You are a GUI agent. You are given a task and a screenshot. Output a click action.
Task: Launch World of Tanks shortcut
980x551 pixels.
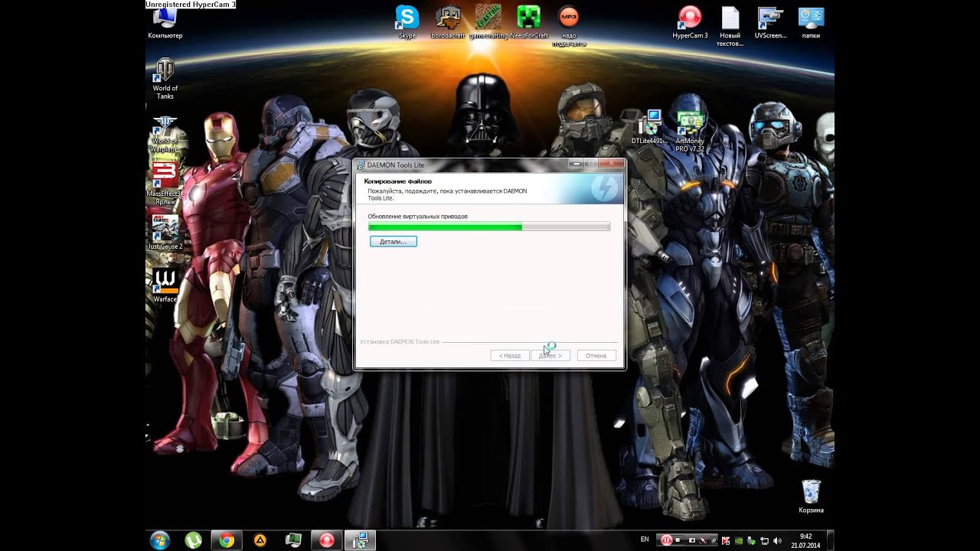pos(165,78)
